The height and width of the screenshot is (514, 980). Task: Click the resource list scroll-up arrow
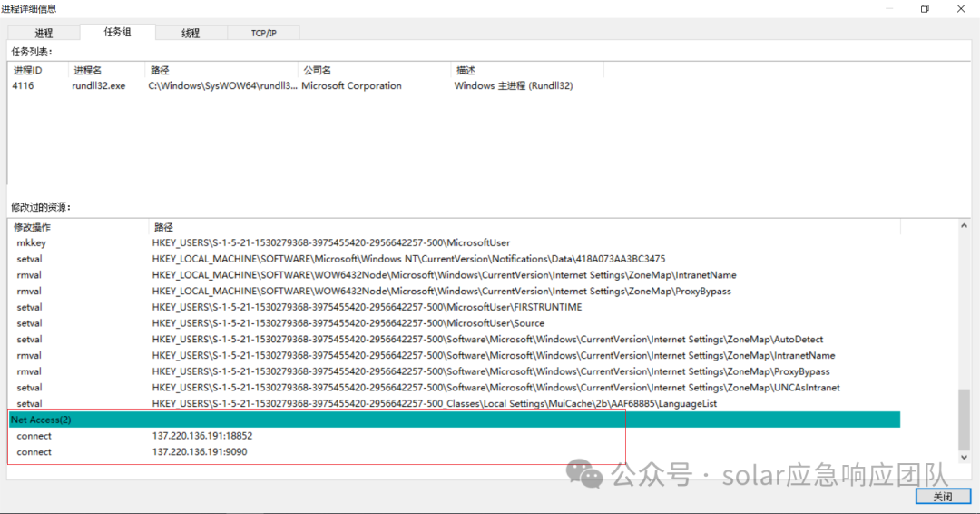click(965, 225)
